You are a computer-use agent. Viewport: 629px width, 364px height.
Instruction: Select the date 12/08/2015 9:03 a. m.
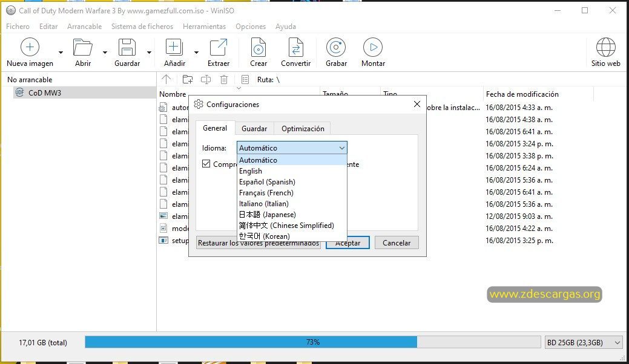(x=519, y=216)
